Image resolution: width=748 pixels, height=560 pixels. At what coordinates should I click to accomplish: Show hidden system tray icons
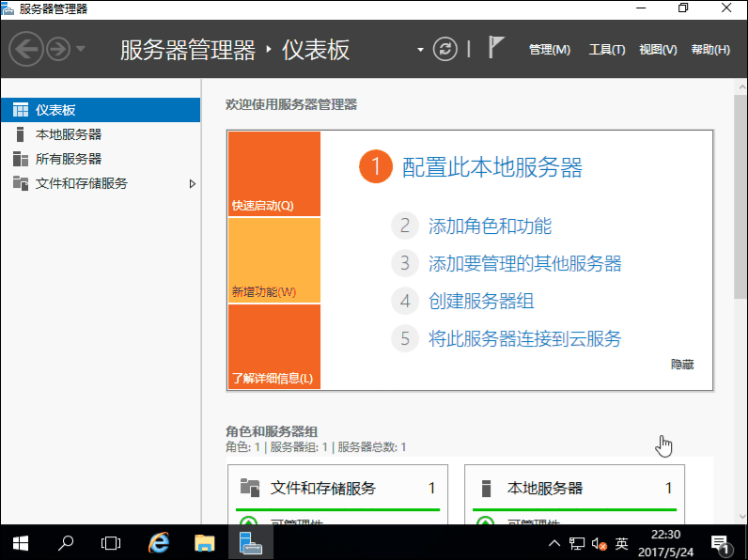553,543
